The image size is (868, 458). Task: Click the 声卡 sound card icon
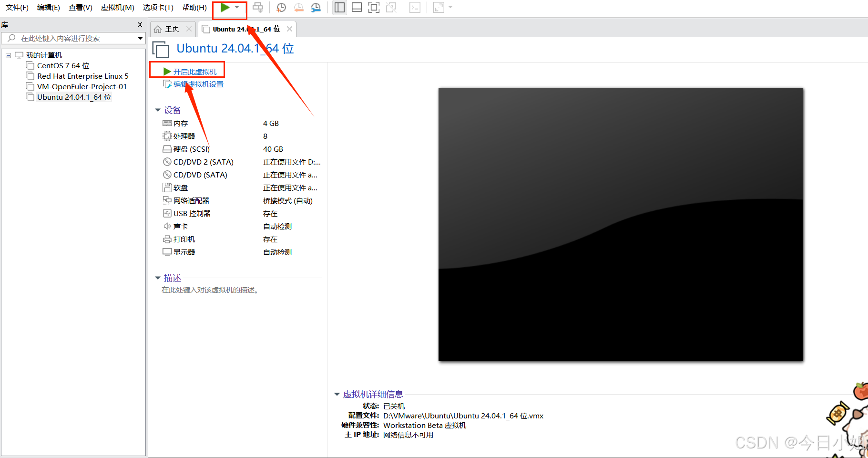click(x=167, y=226)
